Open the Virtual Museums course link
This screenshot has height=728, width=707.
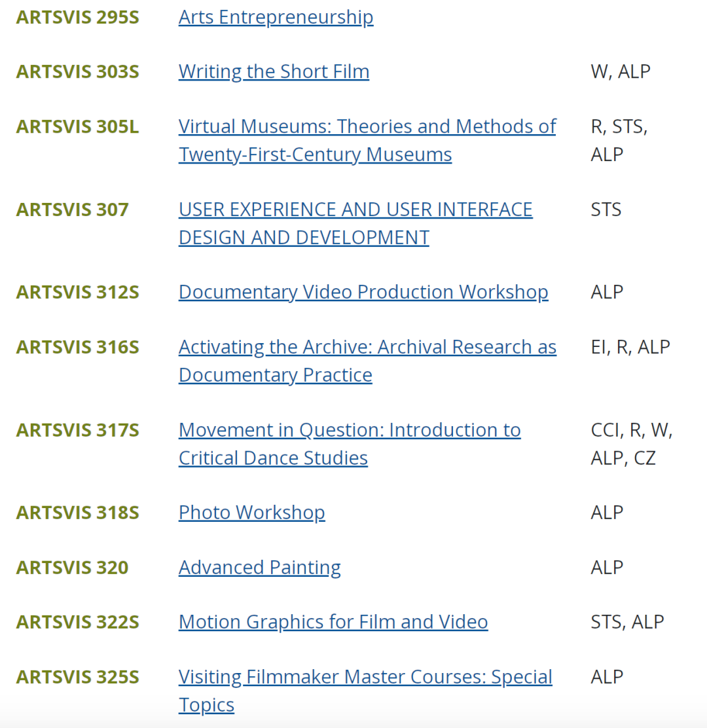[x=367, y=126]
